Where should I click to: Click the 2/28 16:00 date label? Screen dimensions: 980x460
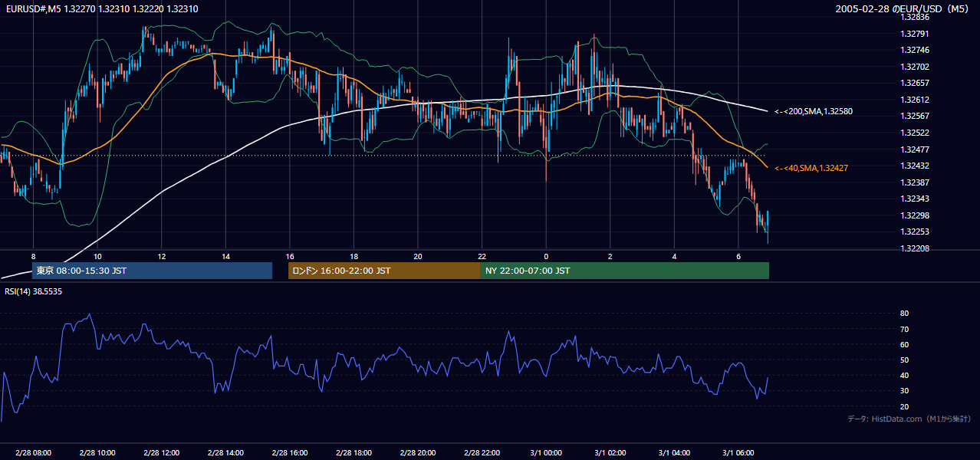(289, 453)
